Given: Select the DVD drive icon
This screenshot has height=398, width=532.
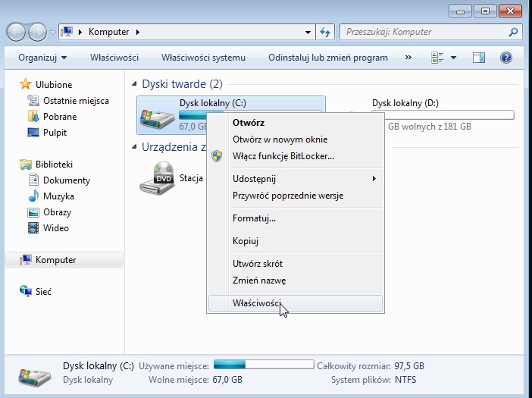Looking at the screenshot, I should tap(157, 178).
